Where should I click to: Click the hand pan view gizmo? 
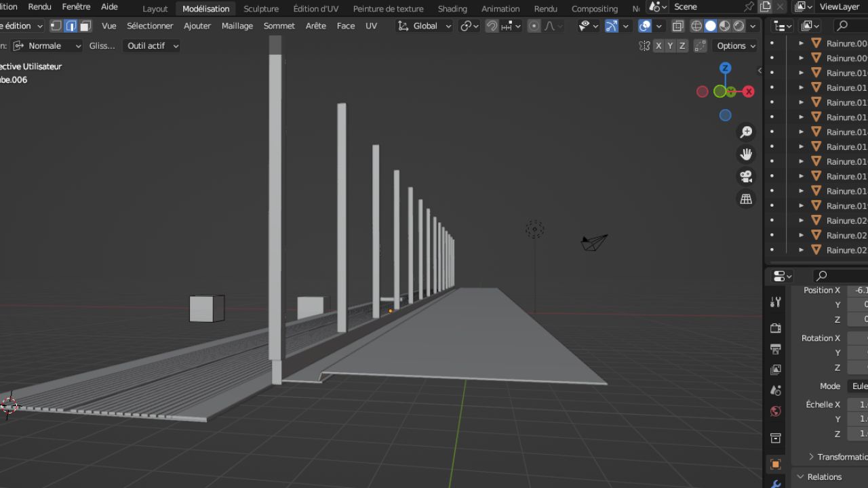746,155
